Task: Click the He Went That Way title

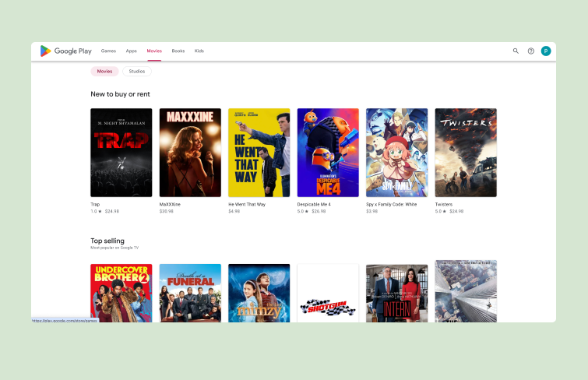Action: (247, 205)
